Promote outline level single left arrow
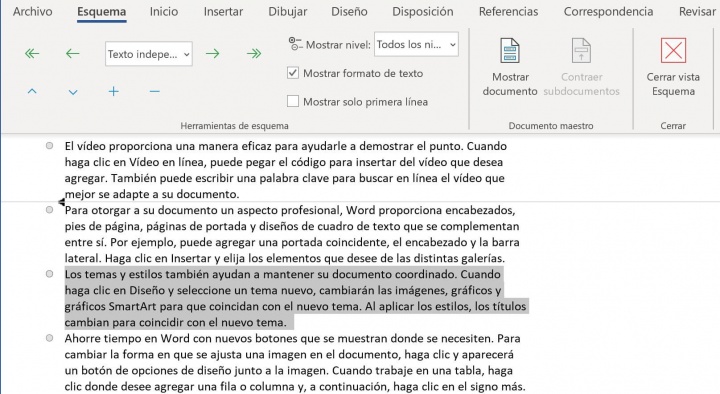Viewport: 720px width, 394px height. click(73, 54)
